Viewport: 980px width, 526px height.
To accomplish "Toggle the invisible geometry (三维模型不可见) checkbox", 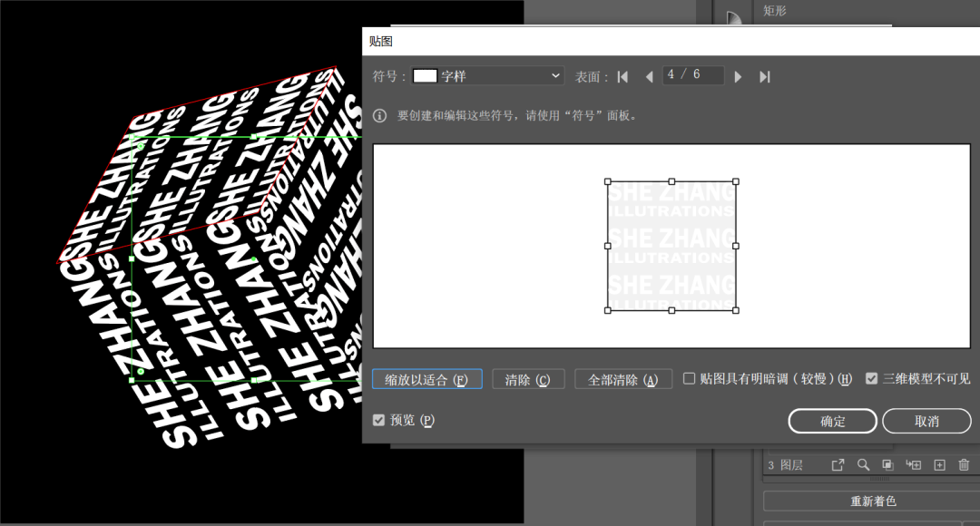I will [x=872, y=379].
